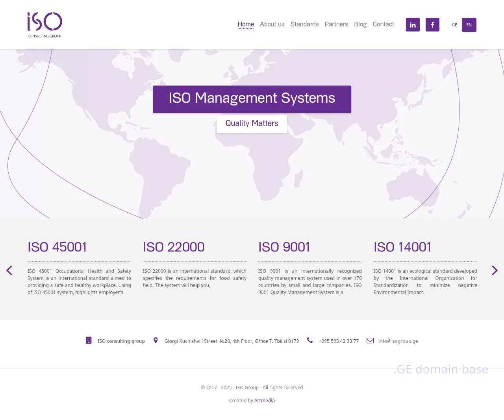Switch language to Georgian (GE)
Viewport: 504px width, 420px height.
(x=454, y=25)
